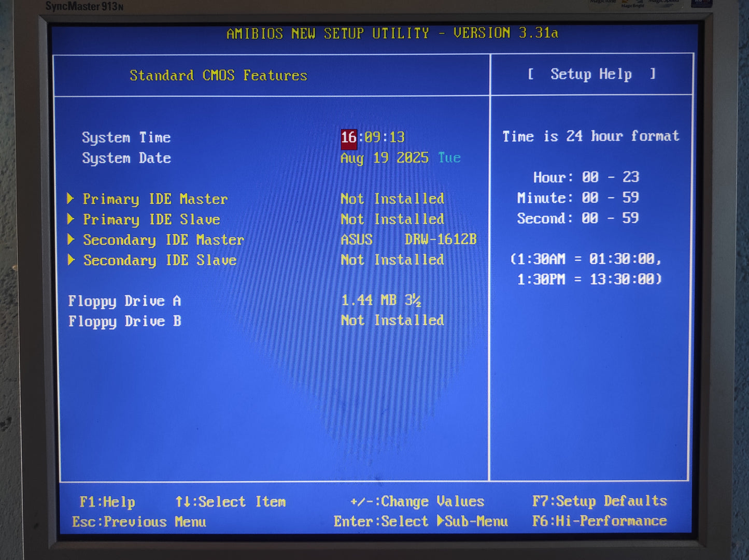This screenshot has height=560, width=749.
Task: Click the month Aug in System Date
Action: click(x=352, y=158)
